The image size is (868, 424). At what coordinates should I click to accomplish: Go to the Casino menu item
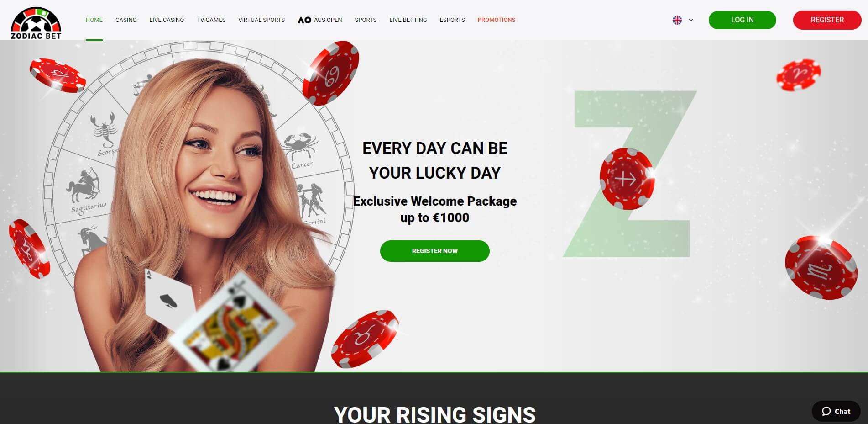(126, 20)
